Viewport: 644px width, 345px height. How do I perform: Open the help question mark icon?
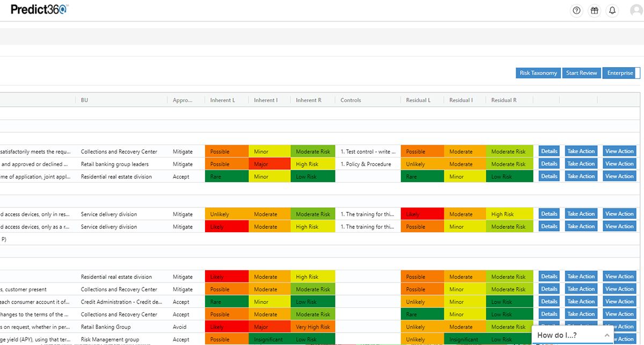point(576,11)
